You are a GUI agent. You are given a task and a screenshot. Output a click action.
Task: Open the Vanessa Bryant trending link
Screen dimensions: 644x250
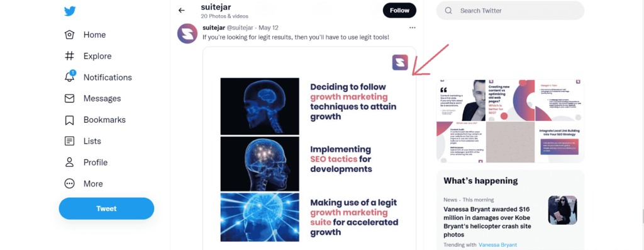coord(498,245)
